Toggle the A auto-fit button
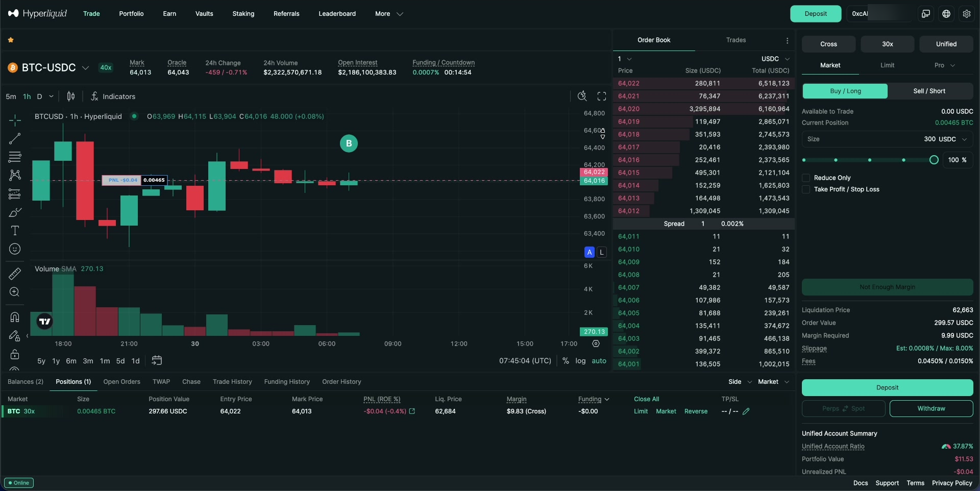This screenshot has width=980, height=491. 590,252
